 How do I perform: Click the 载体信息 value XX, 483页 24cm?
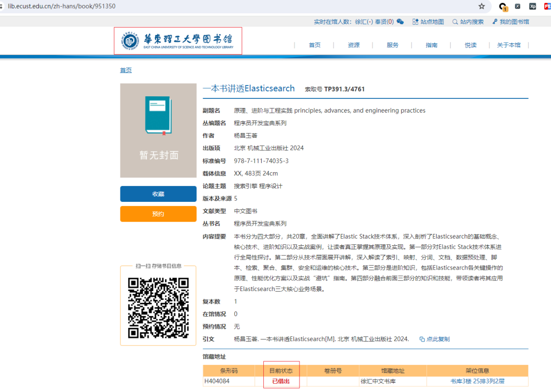coord(256,173)
